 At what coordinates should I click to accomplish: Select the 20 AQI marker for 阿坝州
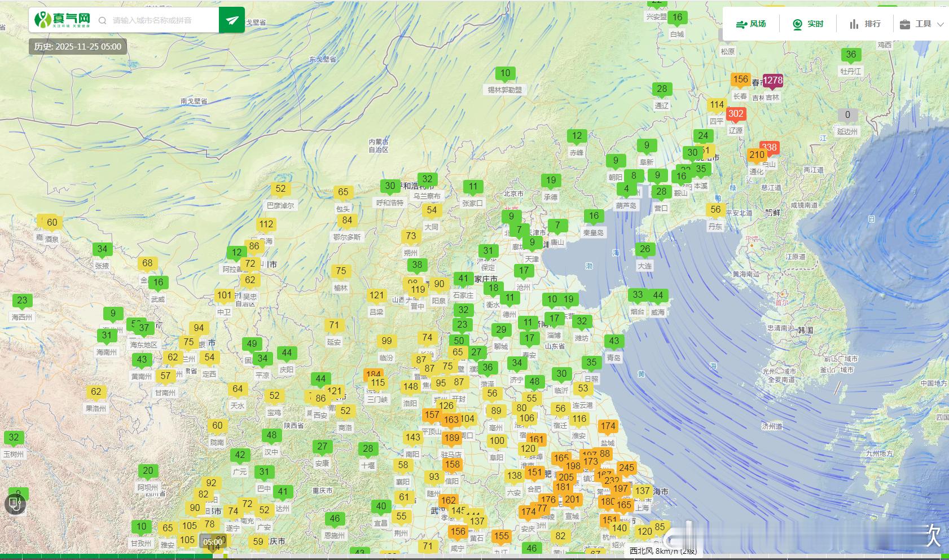(148, 471)
